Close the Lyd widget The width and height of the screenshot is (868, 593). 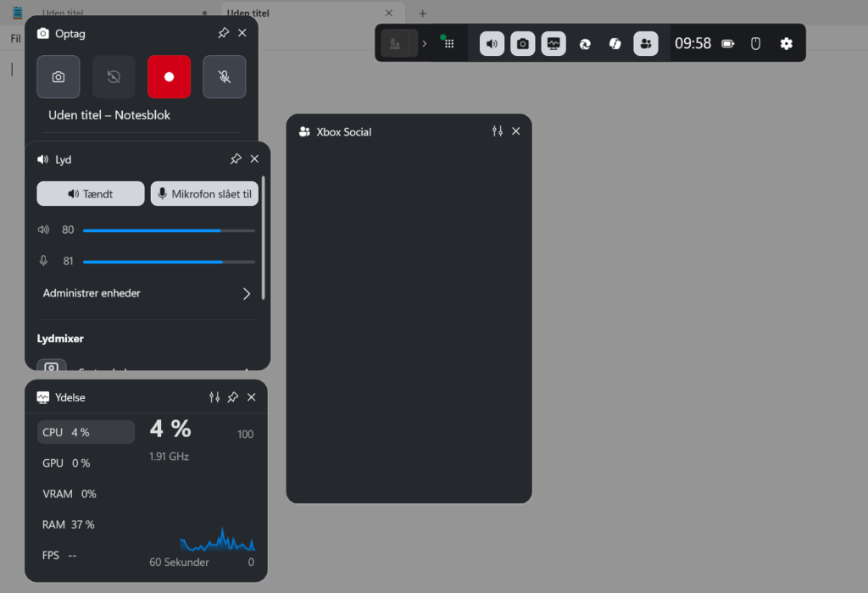(254, 159)
